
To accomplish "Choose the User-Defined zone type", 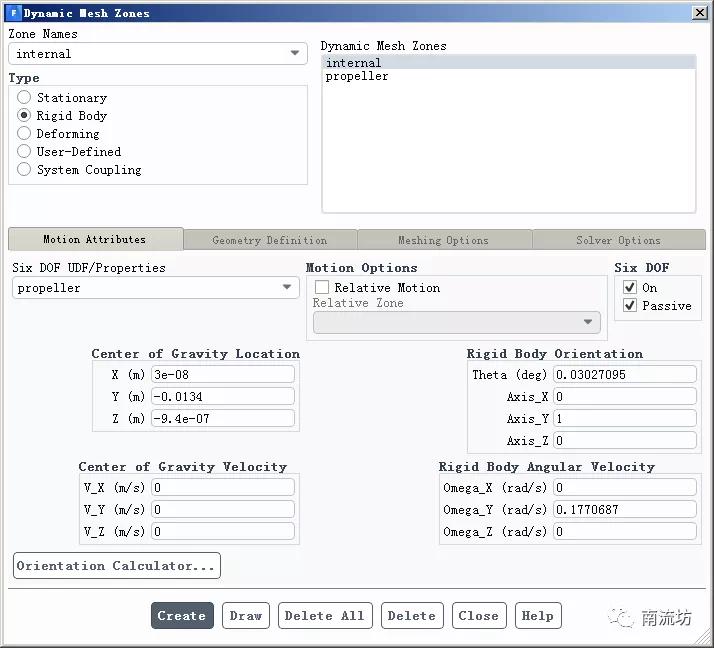I will [24, 151].
